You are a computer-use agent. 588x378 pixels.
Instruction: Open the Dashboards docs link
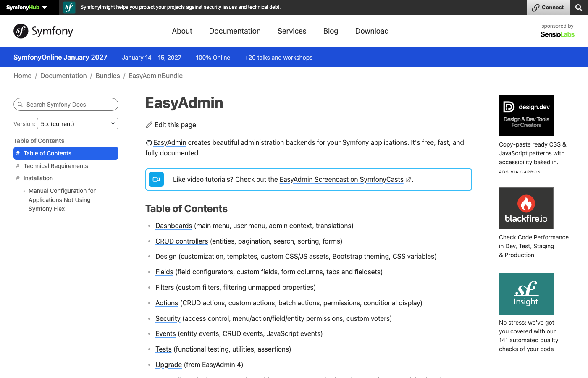pos(173,226)
